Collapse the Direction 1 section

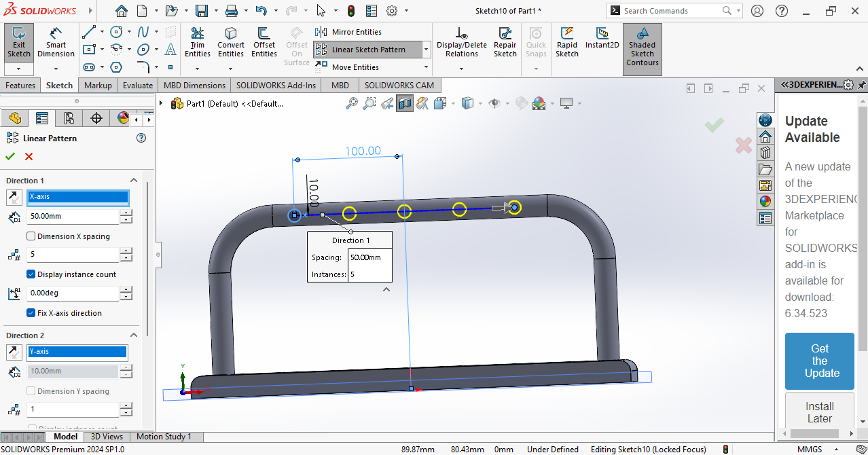pos(134,181)
